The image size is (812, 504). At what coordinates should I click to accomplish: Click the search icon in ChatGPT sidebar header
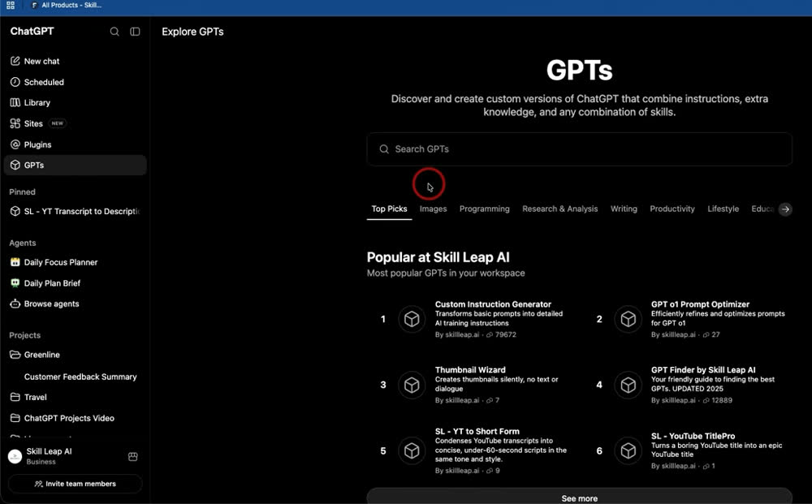coord(114,32)
